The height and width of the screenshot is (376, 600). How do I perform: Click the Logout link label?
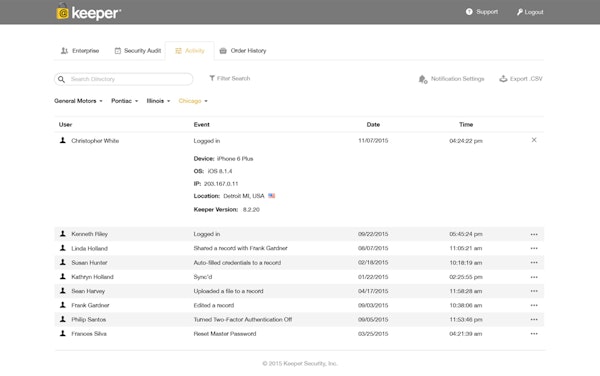(x=534, y=12)
